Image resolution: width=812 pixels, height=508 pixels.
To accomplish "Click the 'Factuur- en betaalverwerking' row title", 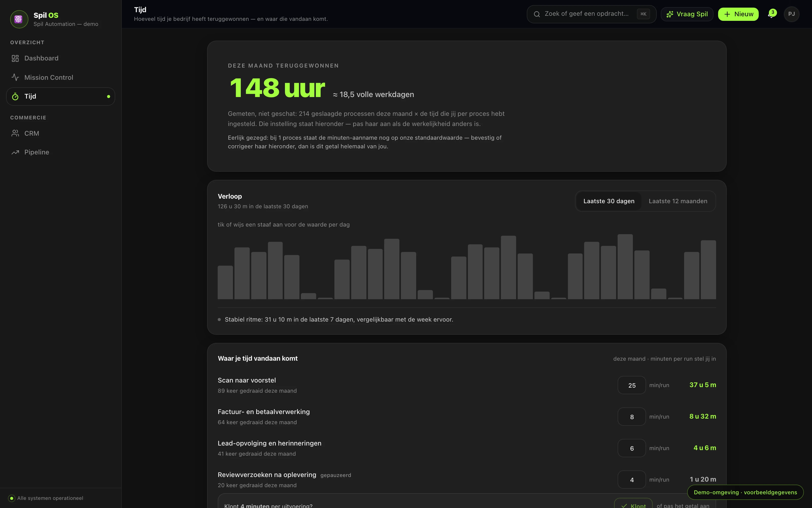I will (x=264, y=412).
